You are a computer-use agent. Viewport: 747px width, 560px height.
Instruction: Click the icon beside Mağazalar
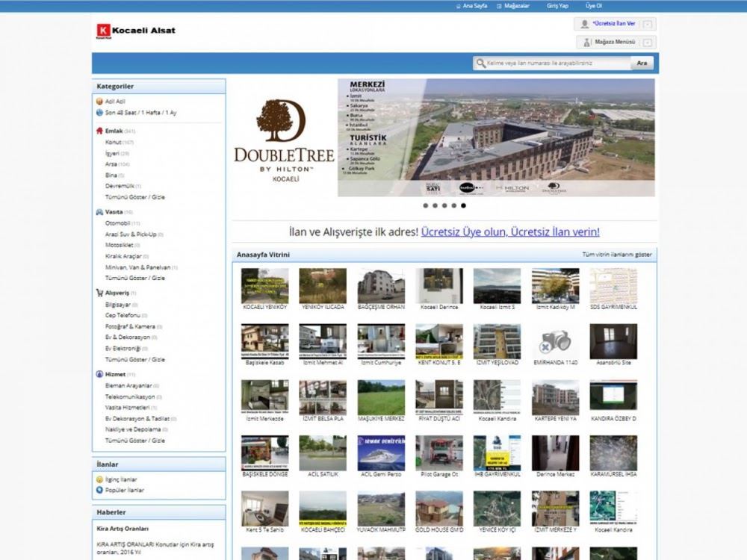coord(499,6)
